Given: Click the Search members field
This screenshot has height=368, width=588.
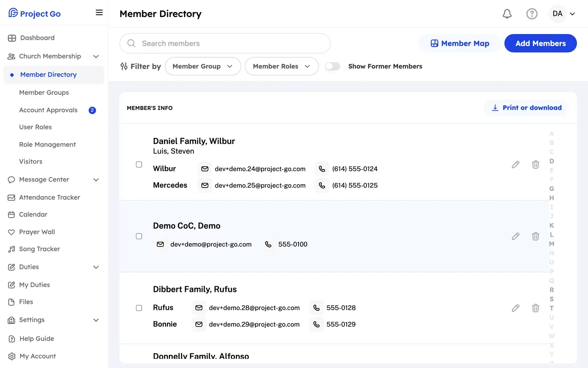Looking at the screenshot, I should [225, 43].
